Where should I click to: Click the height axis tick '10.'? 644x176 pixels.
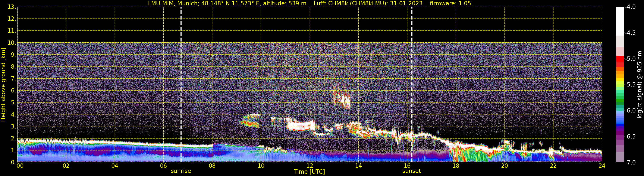pos(12,43)
